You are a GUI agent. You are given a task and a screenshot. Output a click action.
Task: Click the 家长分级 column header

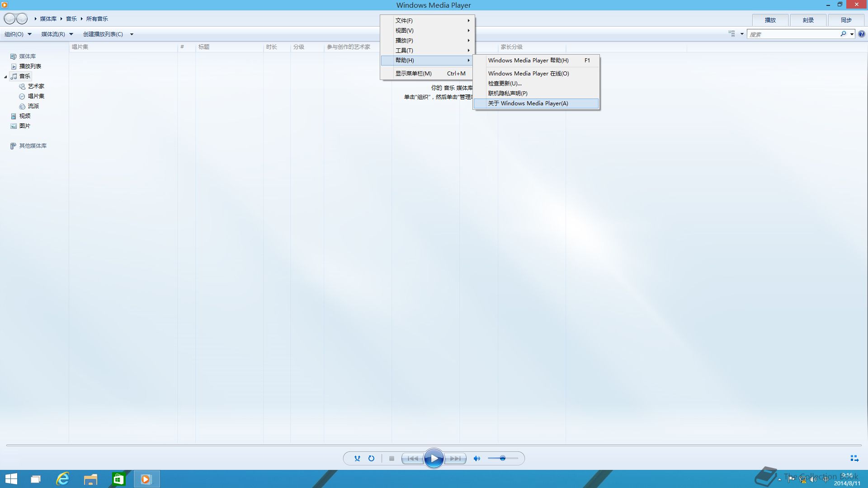(532, 47)
